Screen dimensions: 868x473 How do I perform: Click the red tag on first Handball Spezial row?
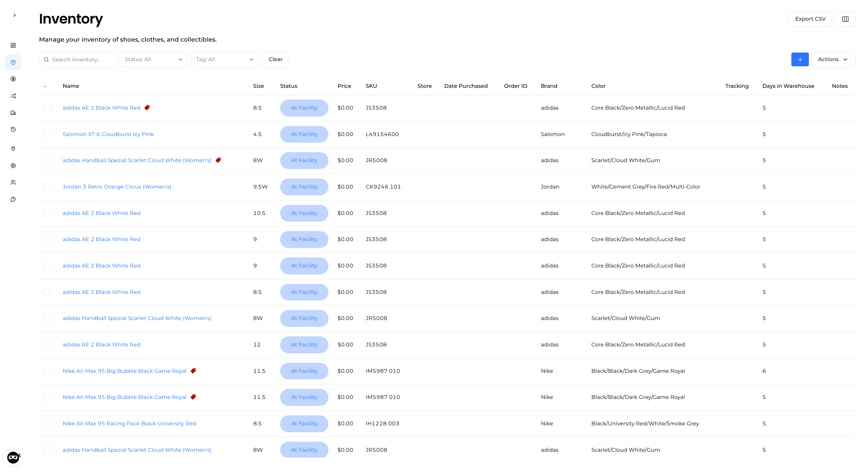[218, 160]
